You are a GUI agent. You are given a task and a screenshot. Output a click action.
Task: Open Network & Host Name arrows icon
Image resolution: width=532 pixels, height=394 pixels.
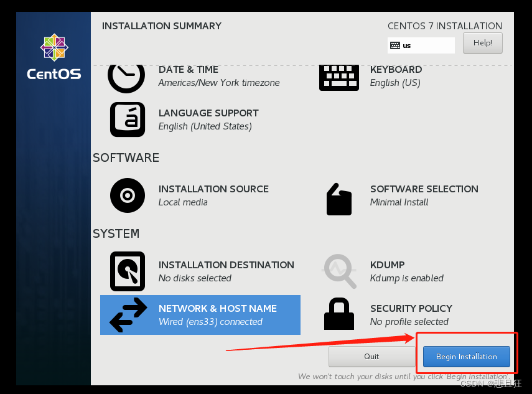[128, 315]
